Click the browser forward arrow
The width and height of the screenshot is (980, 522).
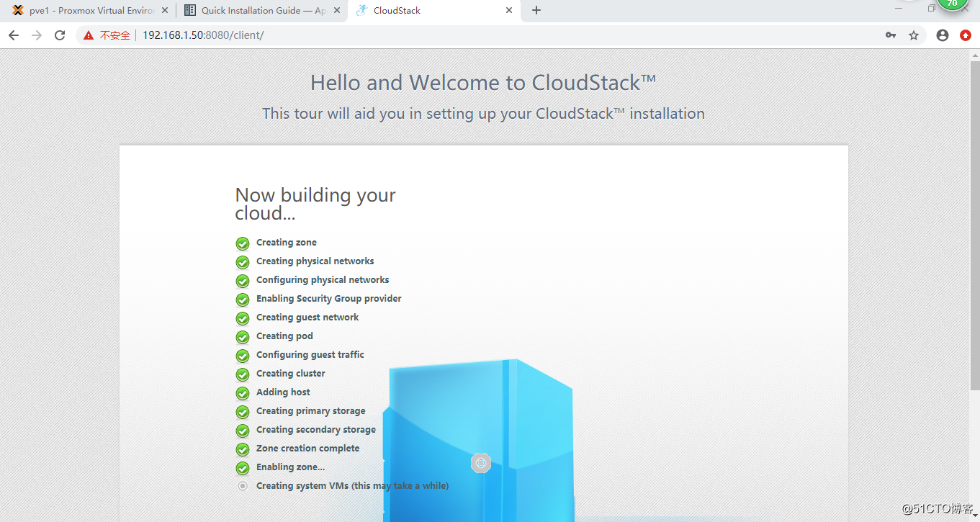tap(37, 35)
